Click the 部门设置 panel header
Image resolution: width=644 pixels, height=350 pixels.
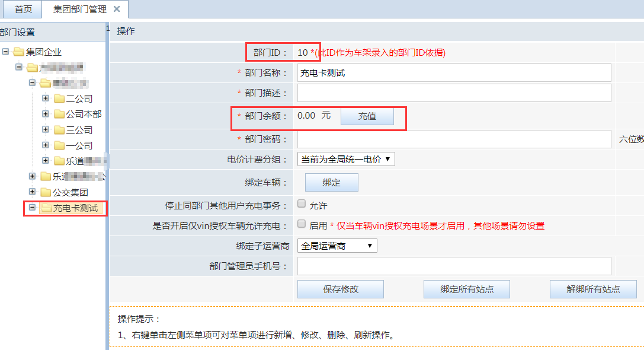(x=53, y=32)
